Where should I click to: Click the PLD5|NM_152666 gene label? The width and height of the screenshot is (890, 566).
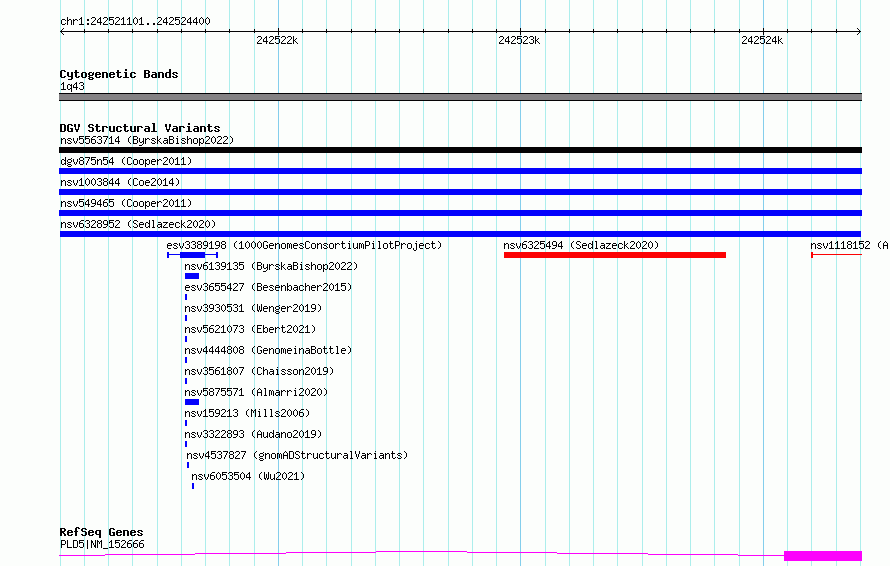pyautogui.click(x=102, y=544)
